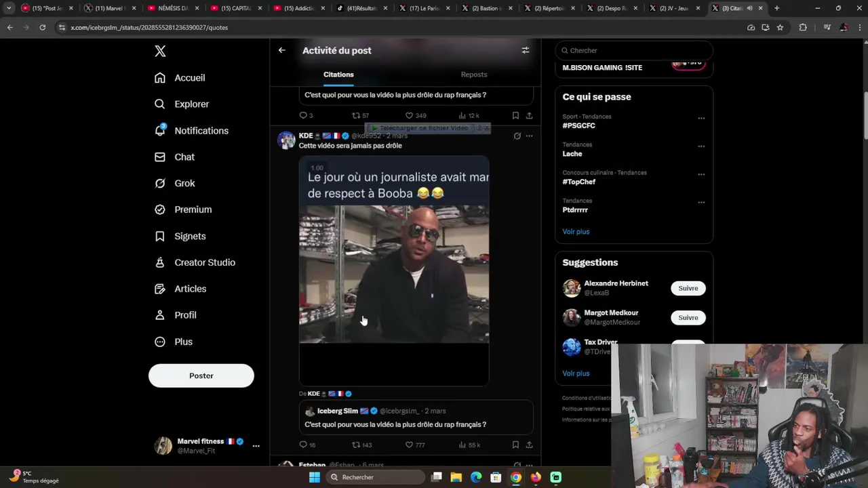Image resolution: width=868 pixels, height=488 pixels.
Task: Open Creator Studio
Action: tap(195, 263)
